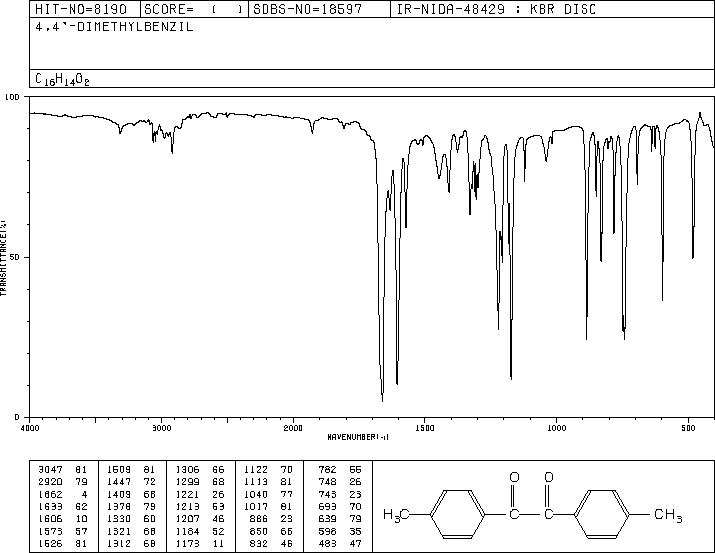This screenshot has width=715, height=553.
Task: Click the H3C group in the structure
Action: [x=396, y=515]
